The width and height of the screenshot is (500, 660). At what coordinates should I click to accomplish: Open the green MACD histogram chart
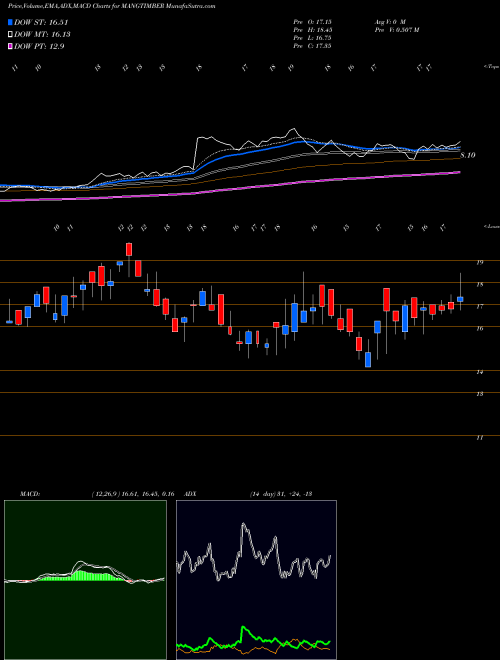click(x=85, y=580)
